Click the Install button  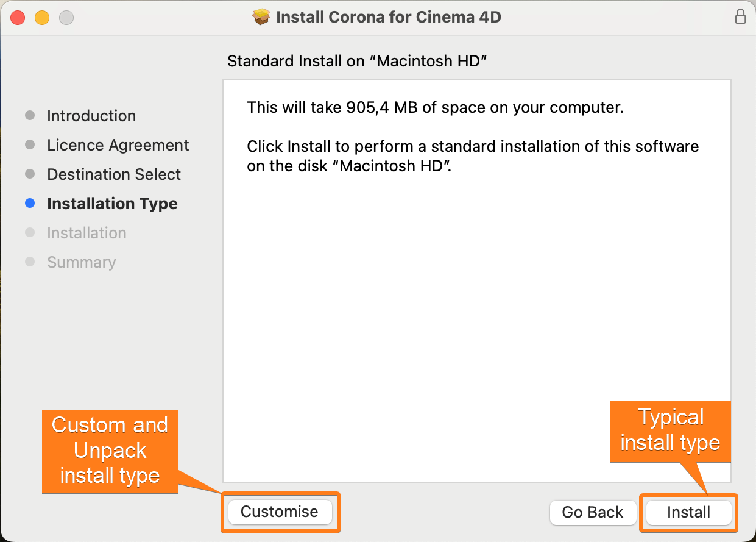tap(688, 512)
